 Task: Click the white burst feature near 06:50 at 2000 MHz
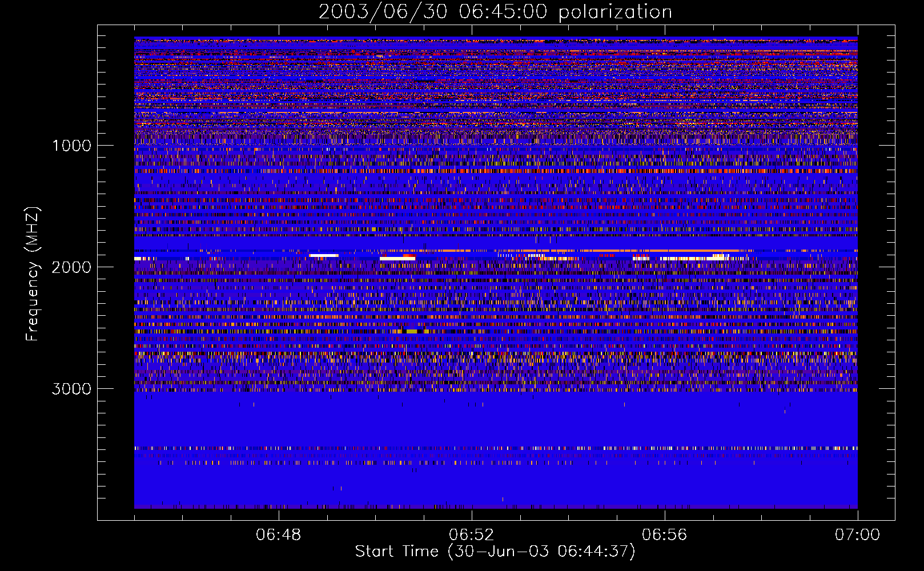pyautogui.click(x=397, y=259)
